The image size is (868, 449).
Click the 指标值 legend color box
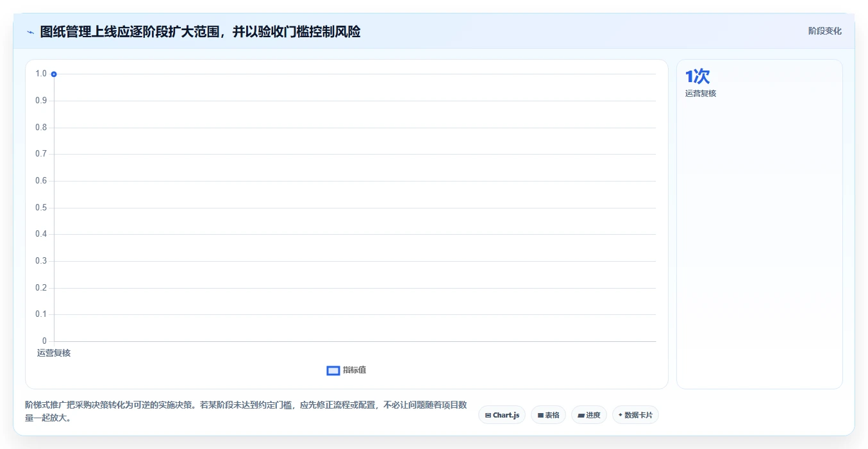pos(333,370)
